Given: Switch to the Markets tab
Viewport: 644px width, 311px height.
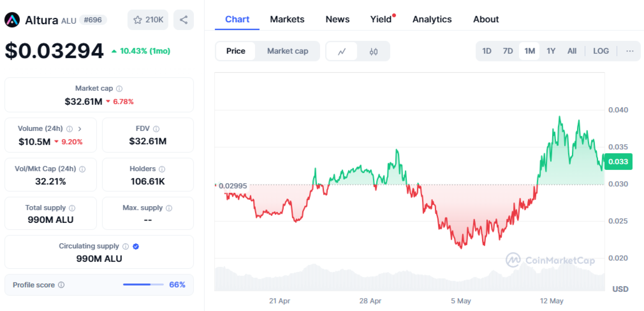Looking at the screenshot, I should pyautogui.click(x=287, y=19).
